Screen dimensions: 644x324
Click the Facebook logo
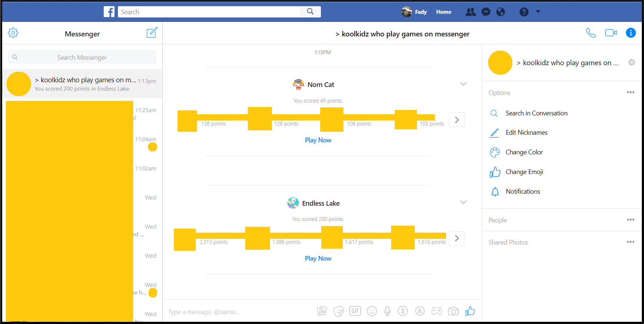click(109, 12)
